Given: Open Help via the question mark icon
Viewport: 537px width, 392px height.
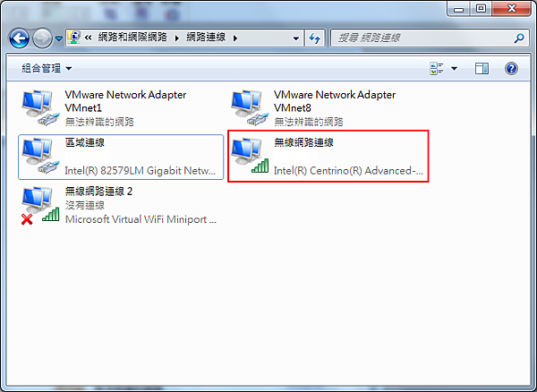Looking at the screenshot, I should tap(511, 69).
